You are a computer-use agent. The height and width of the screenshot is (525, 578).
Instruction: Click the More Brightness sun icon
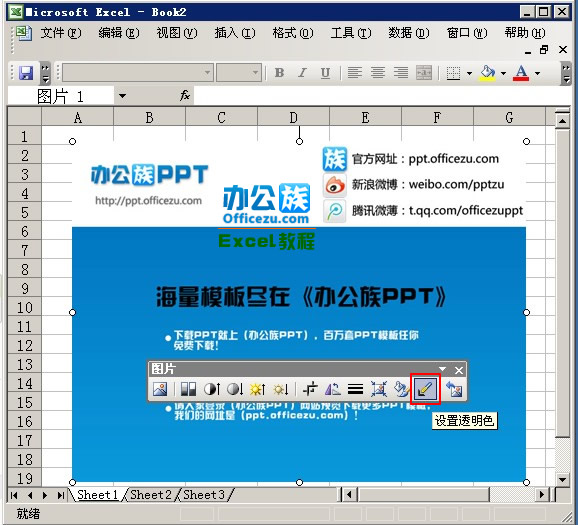[257, 389]
